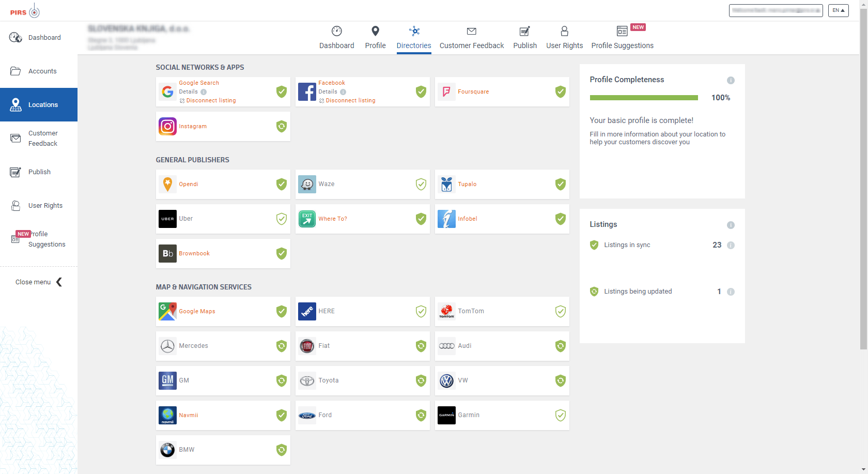Click the Profile Completeness progress bar

tap(644, 98)
